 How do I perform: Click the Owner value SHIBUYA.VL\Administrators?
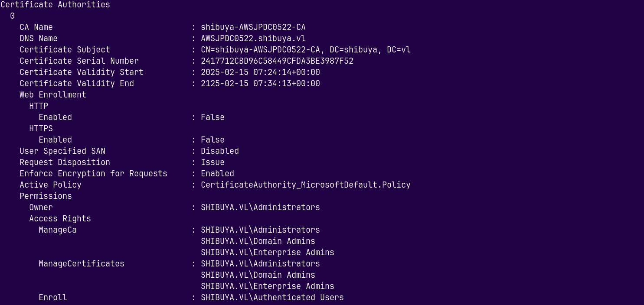(x=260, y=208)
